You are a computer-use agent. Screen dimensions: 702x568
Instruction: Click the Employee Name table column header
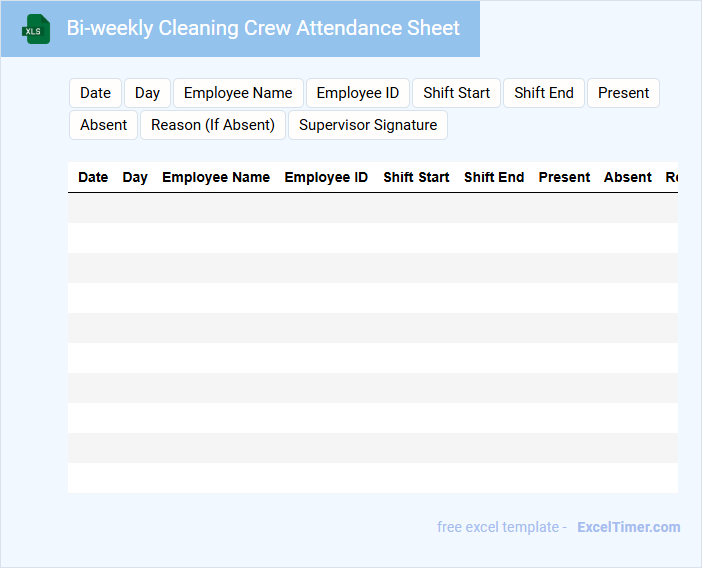pos(216,177)
